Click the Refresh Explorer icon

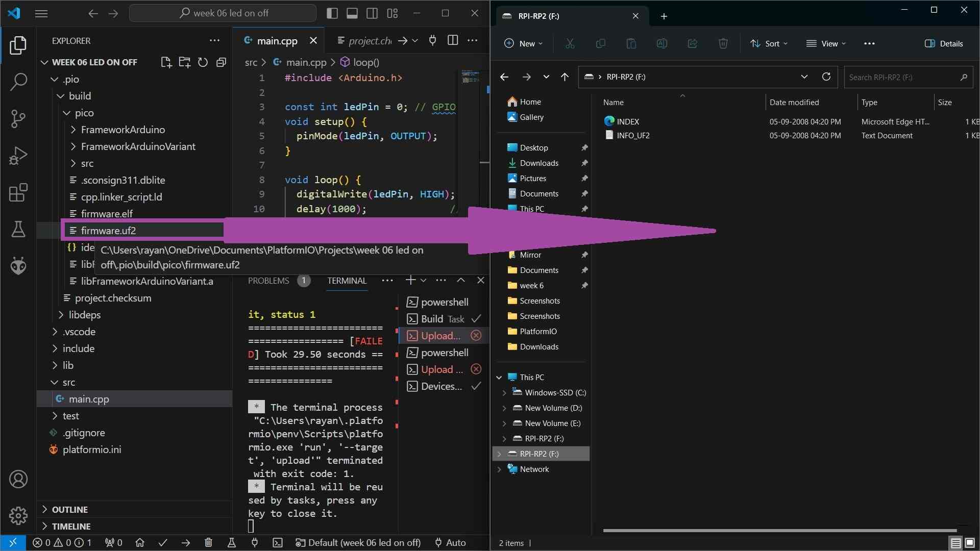(x=203, y=62)
